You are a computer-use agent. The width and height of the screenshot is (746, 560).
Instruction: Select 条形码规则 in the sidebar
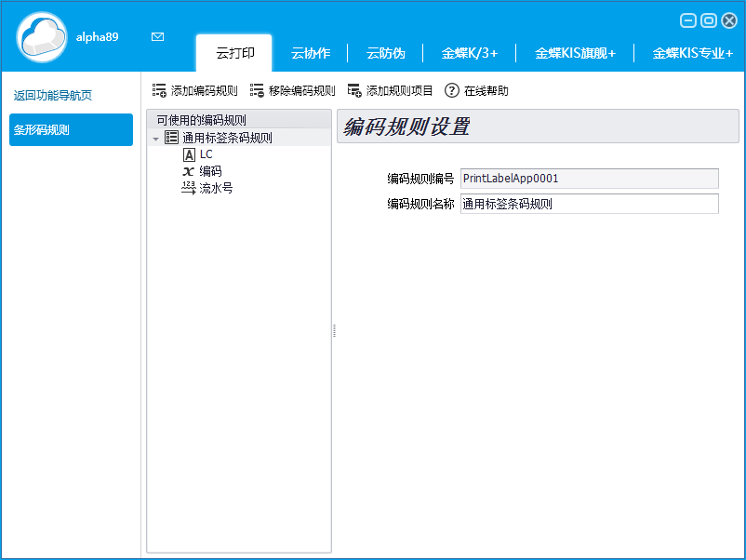click(x=71, y=129)
